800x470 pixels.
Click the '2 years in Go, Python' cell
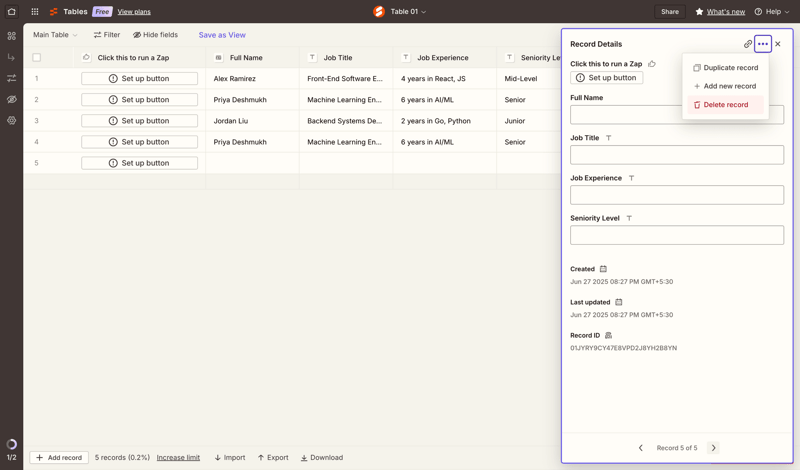pos(444,121)
